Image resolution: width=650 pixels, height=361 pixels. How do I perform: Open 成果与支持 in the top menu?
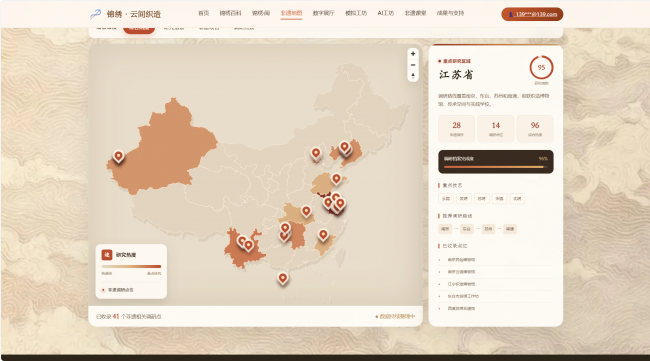point(450,13)
